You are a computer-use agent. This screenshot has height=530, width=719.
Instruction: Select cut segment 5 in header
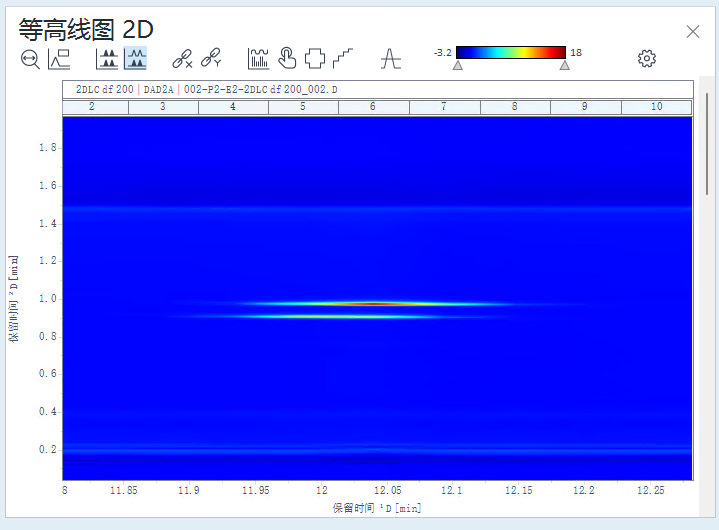click(303, 107)
